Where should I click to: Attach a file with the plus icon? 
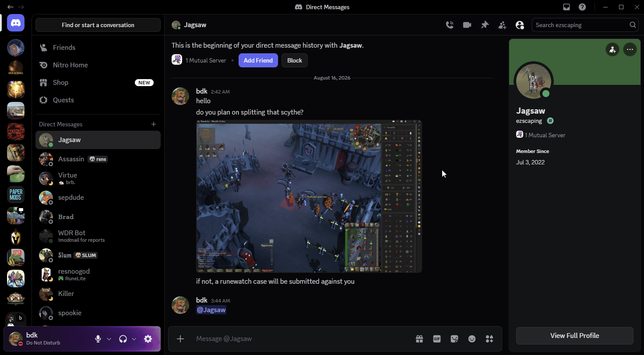[x=180, y=339]
